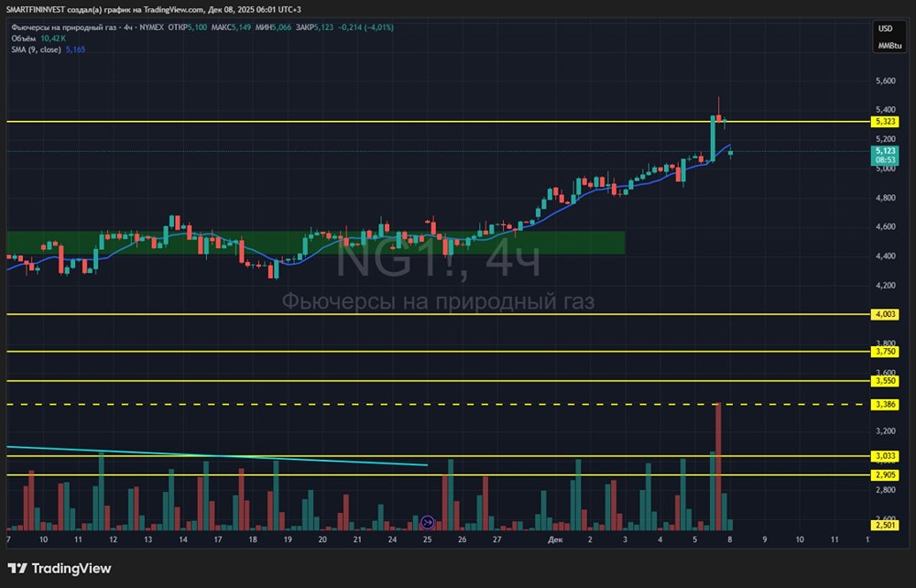Select the cyan descending trend line
Screen dimensions: 916x588
217,455
